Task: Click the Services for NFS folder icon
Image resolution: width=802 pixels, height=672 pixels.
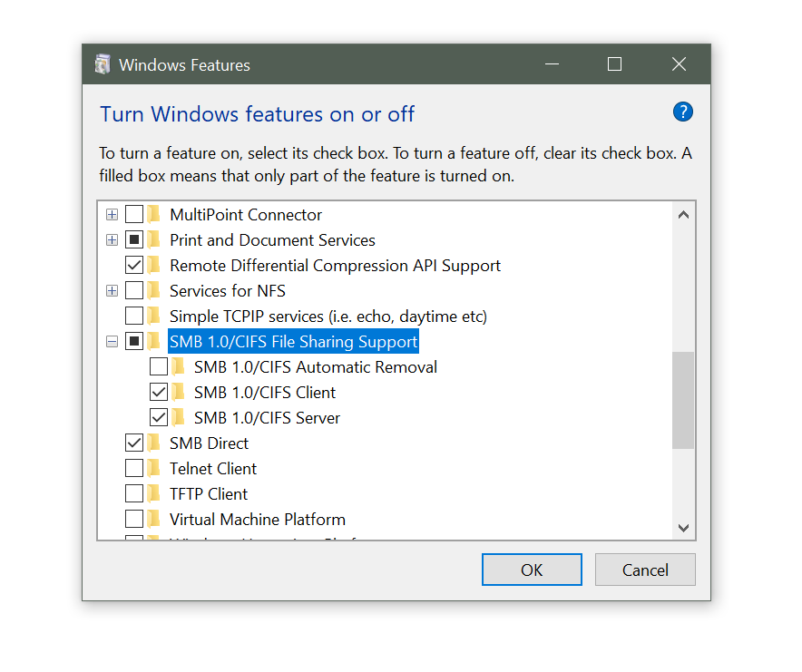Action: point(154,290)
